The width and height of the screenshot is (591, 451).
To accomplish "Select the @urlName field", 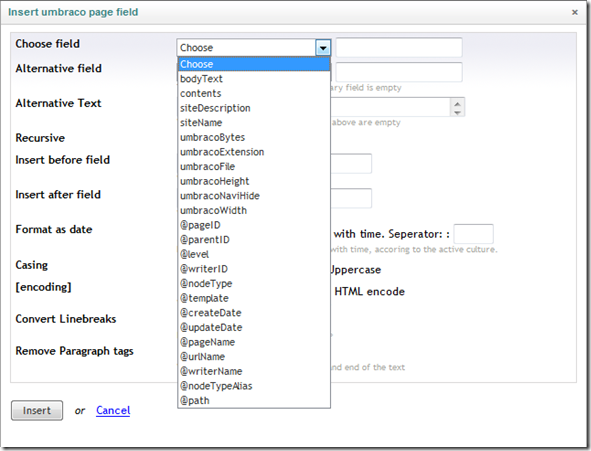I will (x=254, y=357).
